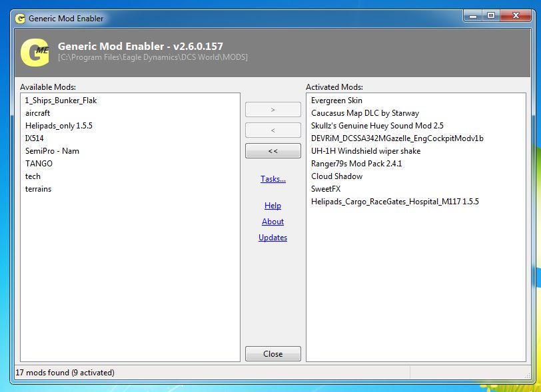This screenshot has width=541, height=392.
Task: Minimize the Generic Mod Enabler window
Action: (473, 15)
